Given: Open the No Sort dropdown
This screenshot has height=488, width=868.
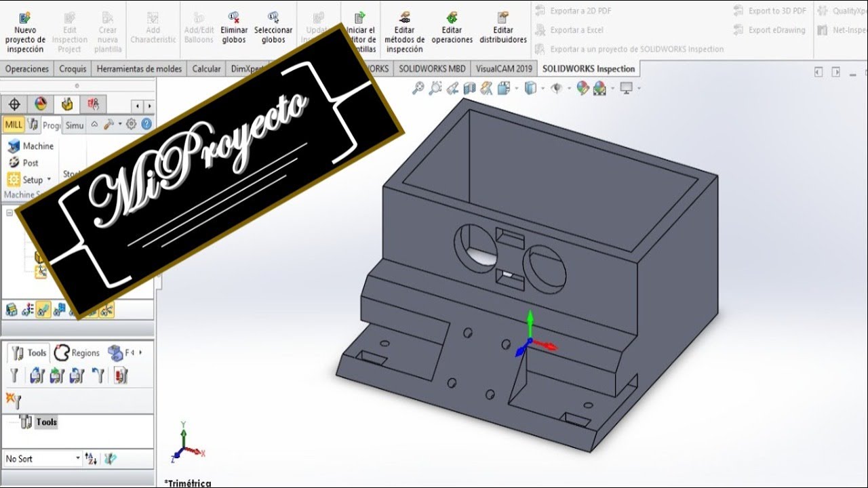Looking at the screenshot, I should pyautogui.click(x=43, y=459).
